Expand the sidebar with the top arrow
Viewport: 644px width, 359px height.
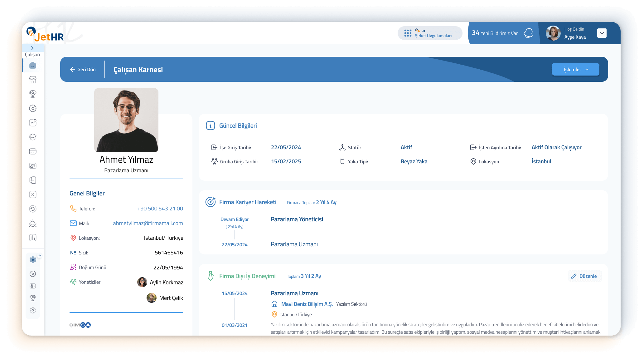pos(32,48)
